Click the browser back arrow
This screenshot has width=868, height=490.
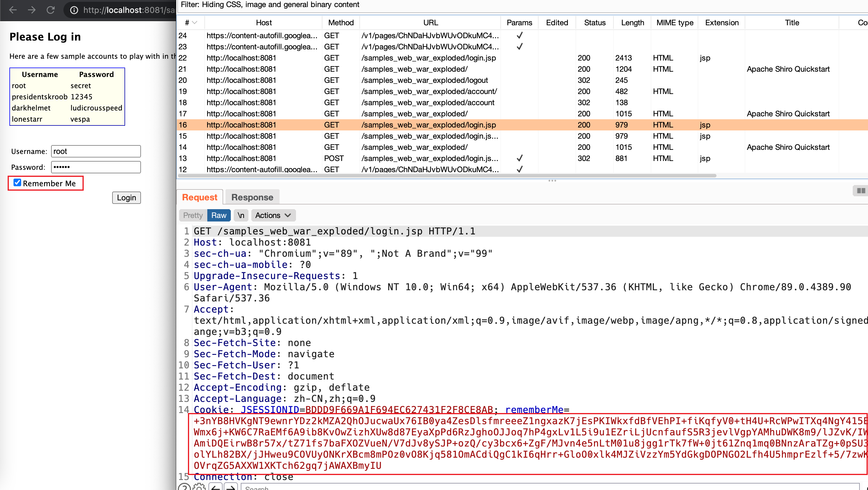(13, 10)
